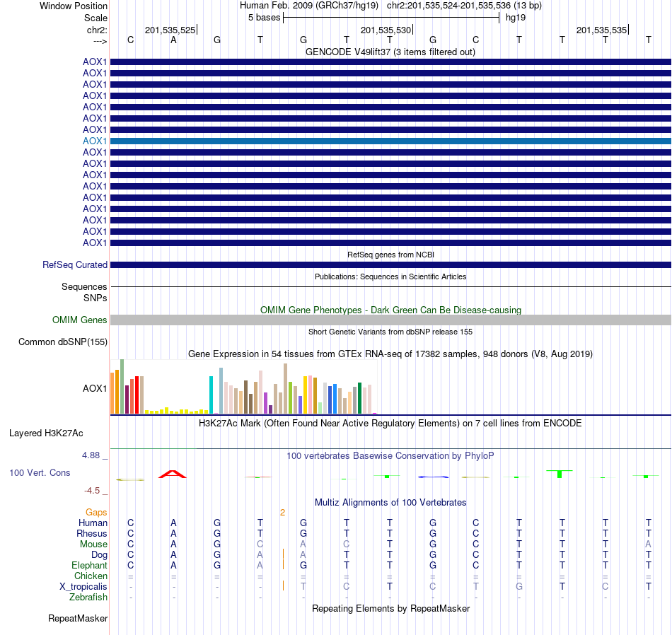Click the Layered H3K27Ac label
Image resolution: width=672 pixels, height=635 pixels.
(46, 433)
